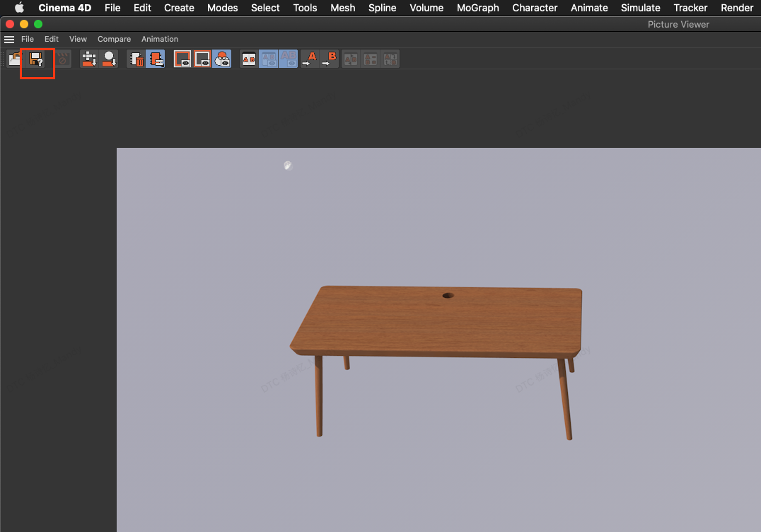Minimize the Picture Viewer window

pyautogui.click(x=24, y=24)
